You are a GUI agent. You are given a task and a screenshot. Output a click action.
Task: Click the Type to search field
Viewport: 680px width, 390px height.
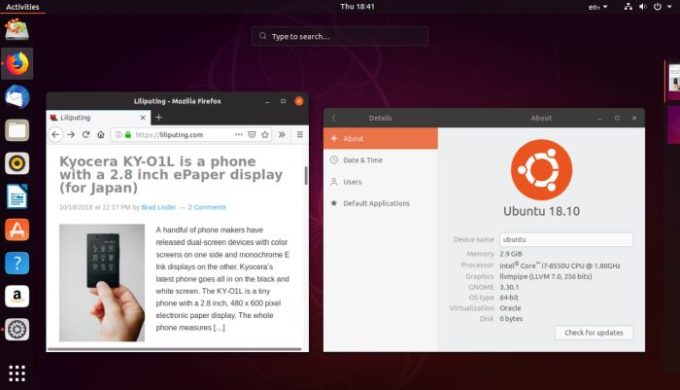click(340, 36)
